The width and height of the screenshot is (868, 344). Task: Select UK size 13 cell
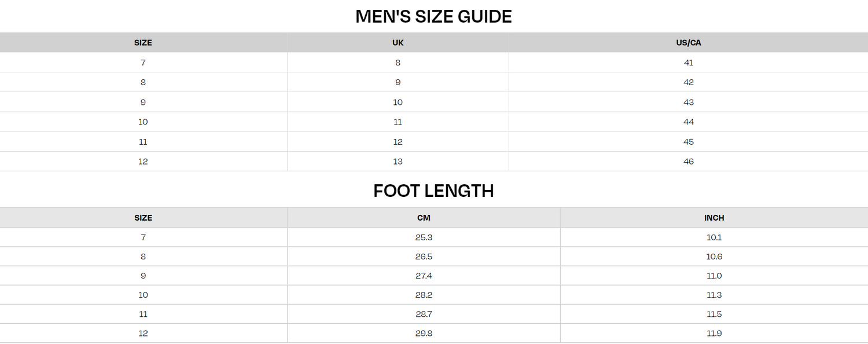click(398, 162)
